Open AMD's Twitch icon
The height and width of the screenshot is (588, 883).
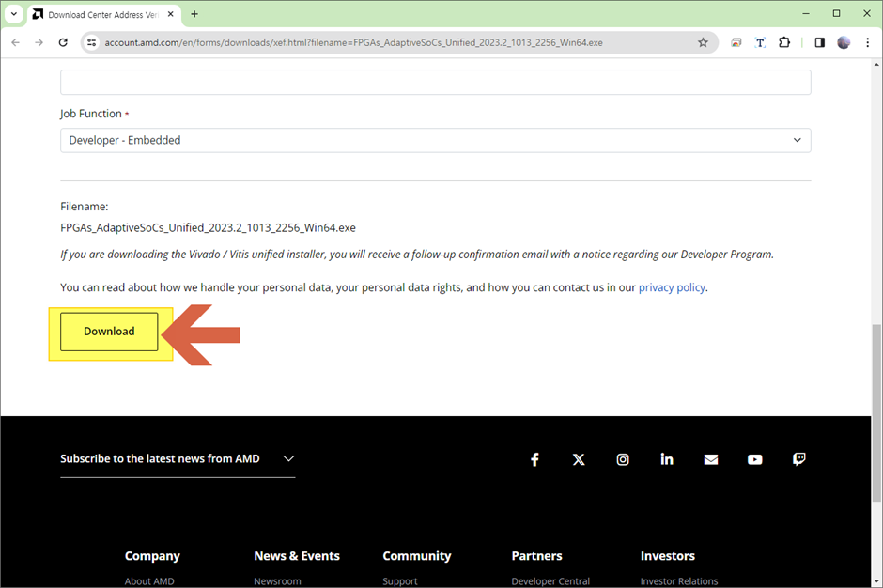click(x=799, y=459)
